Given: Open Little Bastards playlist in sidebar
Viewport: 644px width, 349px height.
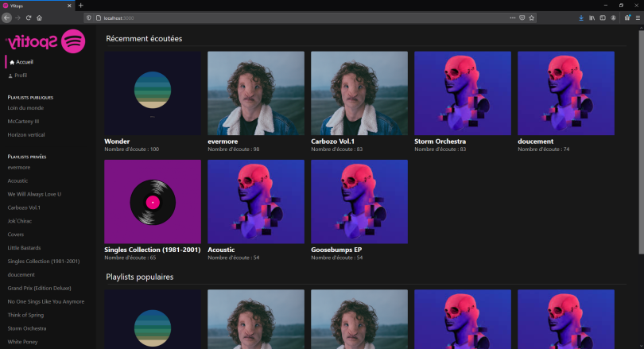Looking at the screenshot, I should click(x=24, y=248).
